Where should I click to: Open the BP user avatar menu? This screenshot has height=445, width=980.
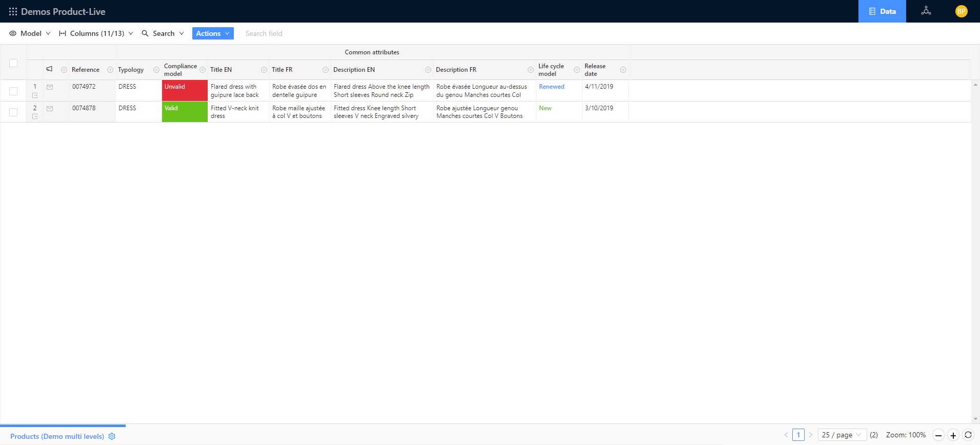(x=961, y=11)
